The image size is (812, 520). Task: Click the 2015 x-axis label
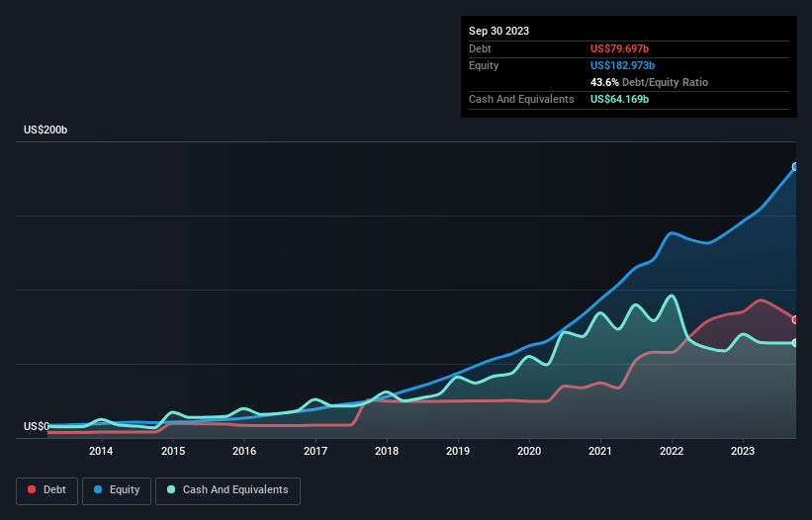(x=173, y=451)
